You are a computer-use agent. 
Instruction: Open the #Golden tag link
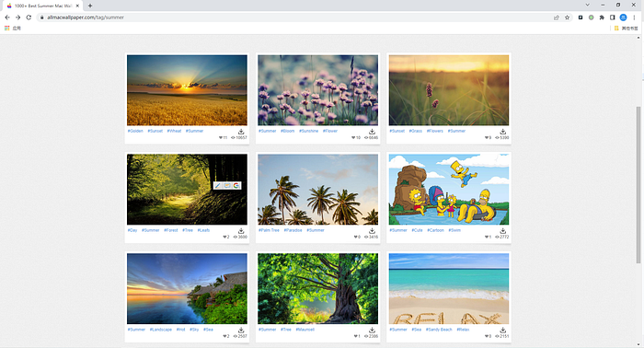[135, 131]
